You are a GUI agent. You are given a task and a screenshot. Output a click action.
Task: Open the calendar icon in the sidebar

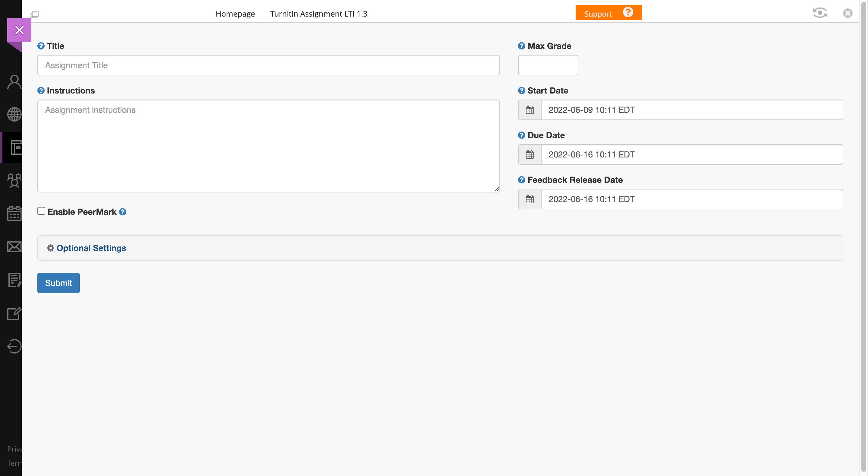(x=14, y=214)
